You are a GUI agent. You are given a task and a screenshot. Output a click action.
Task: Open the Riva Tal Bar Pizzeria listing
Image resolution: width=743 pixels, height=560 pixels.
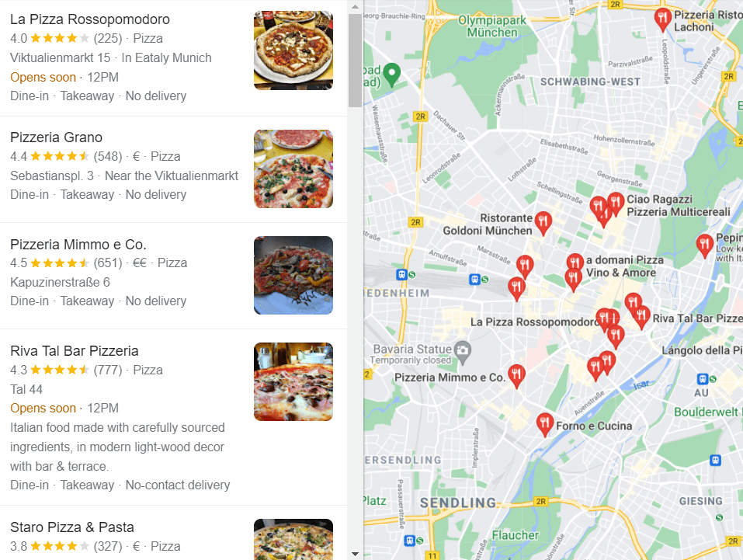click(173, 417)
